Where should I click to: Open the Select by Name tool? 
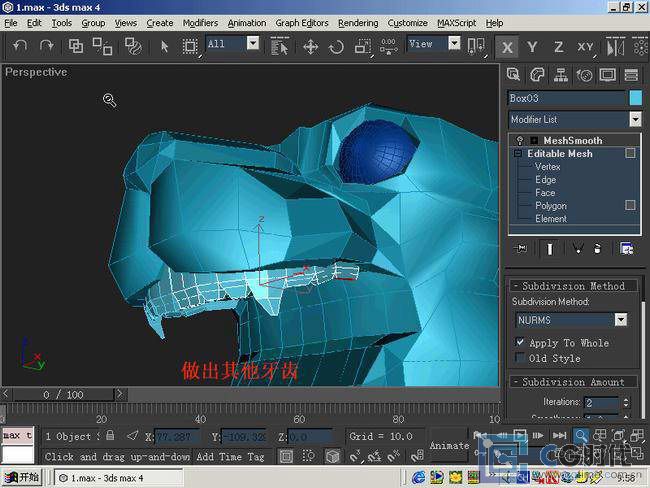click(x=279, y=46)
